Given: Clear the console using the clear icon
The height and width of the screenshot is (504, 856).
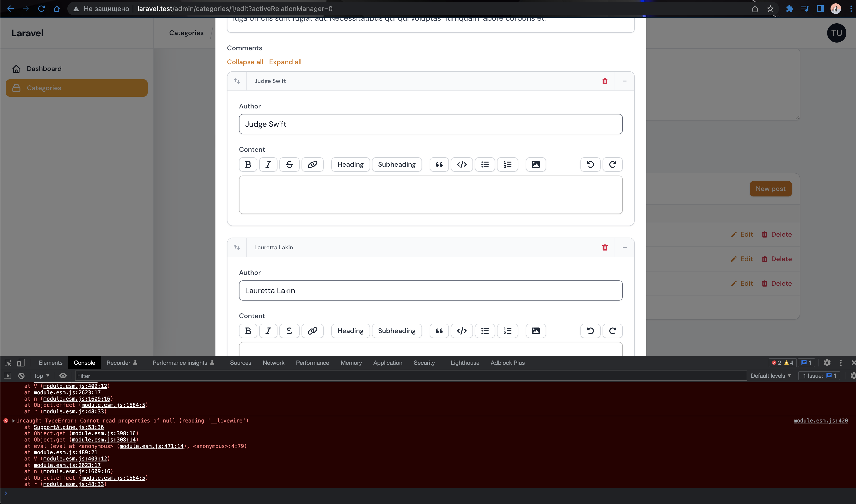Looking at the screenshot, I should [x=21, y=376].
